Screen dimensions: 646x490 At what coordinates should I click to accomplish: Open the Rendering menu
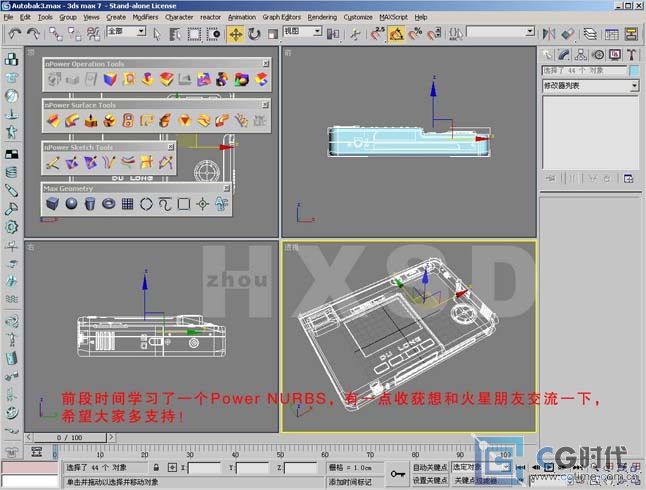point(322,17)
